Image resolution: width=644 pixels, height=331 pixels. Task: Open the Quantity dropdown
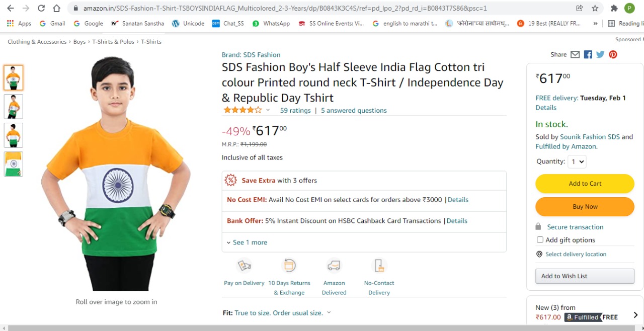tap(577, 161)
